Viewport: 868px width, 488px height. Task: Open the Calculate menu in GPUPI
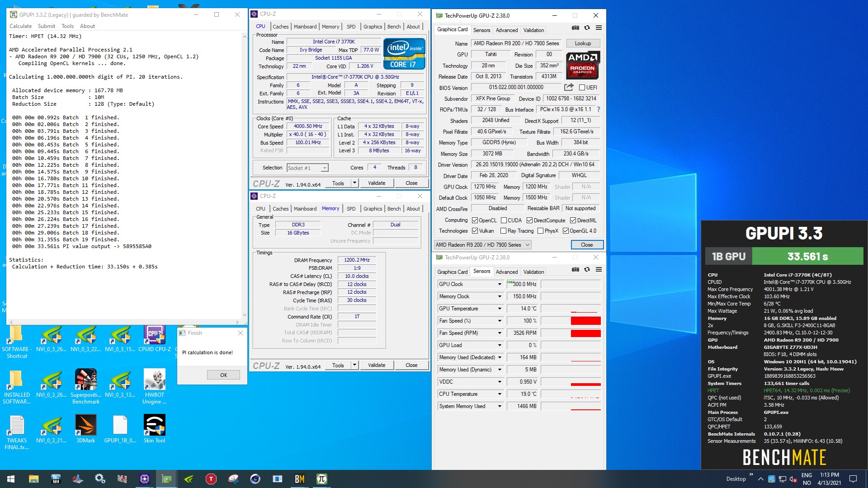(x=21, y=26)
